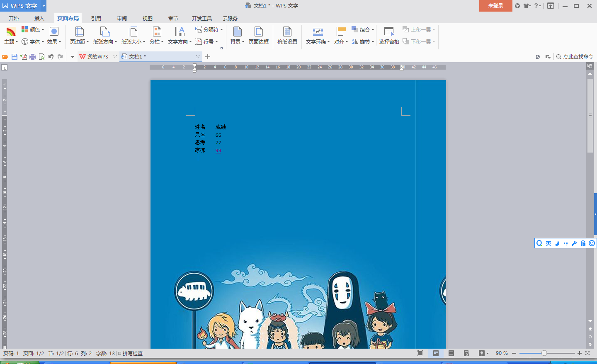
Task: Click the 效果 effects icon
Action: [54, 32]
